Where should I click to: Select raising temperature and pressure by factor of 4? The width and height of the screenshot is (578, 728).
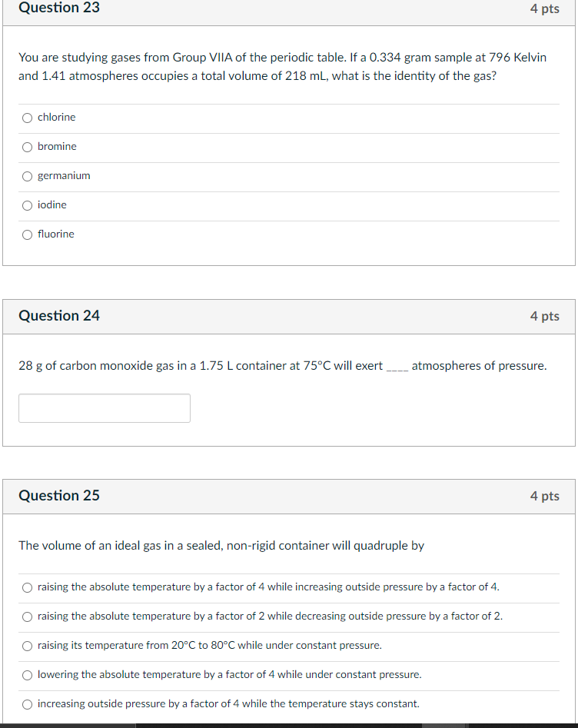28,587
